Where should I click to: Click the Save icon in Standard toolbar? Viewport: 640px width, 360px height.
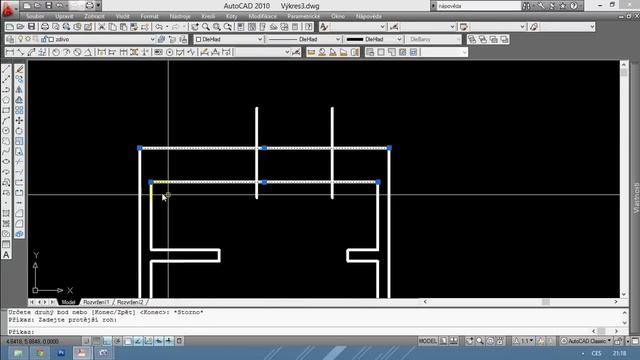point(31,27)
